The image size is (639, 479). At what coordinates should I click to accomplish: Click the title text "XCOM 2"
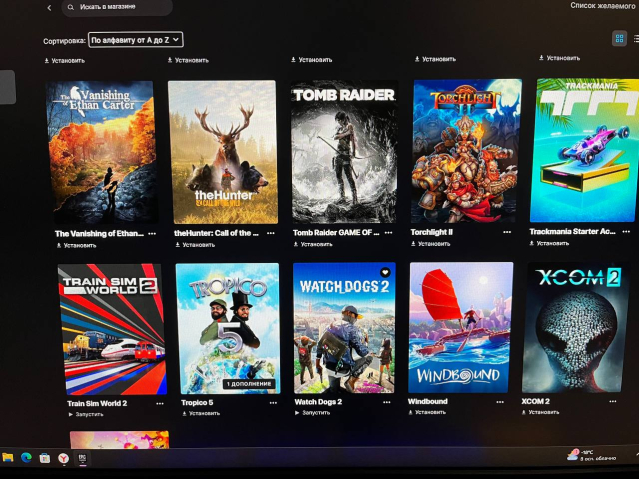pos(535,401)
